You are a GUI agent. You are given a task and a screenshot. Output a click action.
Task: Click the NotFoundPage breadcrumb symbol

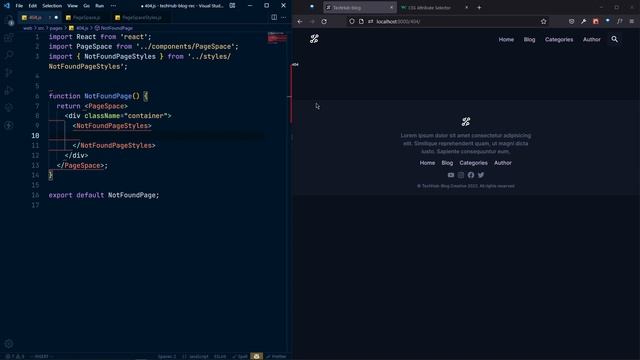coord(114,28)
